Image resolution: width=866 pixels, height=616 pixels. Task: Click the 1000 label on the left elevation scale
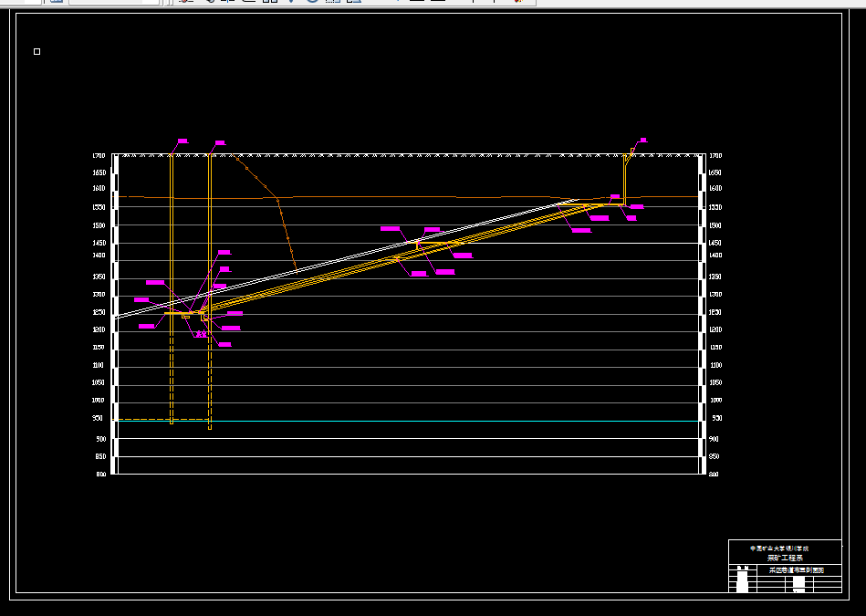pos(99,400)
